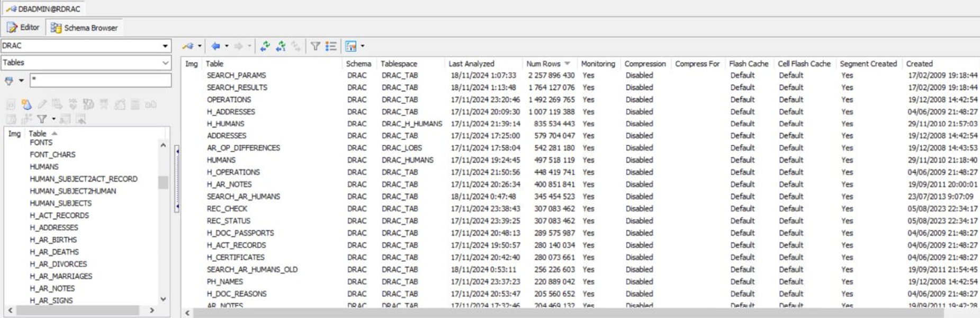Click the refresh all objects icon
Image resolution: width=980 pixels, height=318 pixels.
pyautogui.click(x=265, y=46)
